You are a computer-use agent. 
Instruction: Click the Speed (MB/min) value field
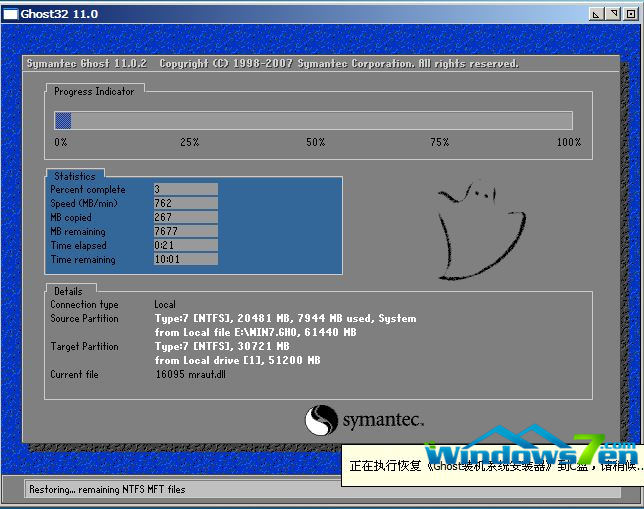coord(185,203)
